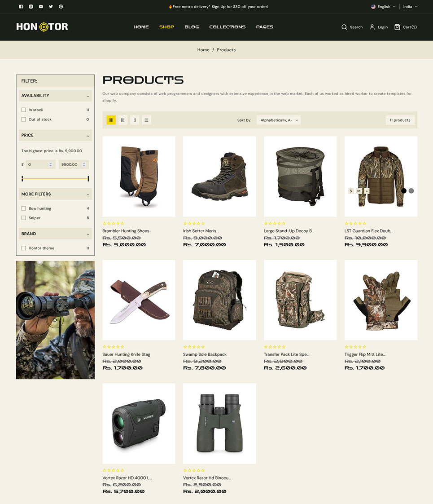Click the search magnifier icon
433x504 pixels.
pyautogui.click(x=344, y=27)
